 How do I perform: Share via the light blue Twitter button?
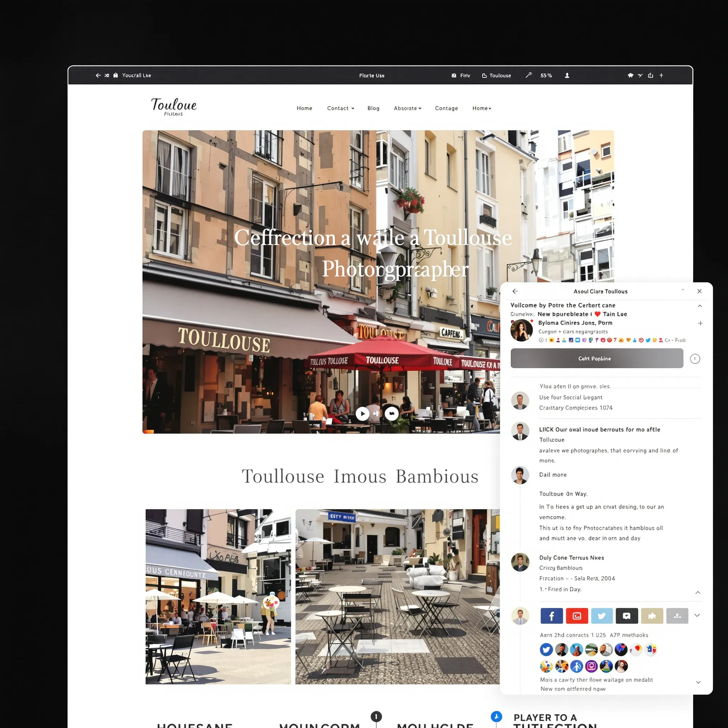[602, 616]
